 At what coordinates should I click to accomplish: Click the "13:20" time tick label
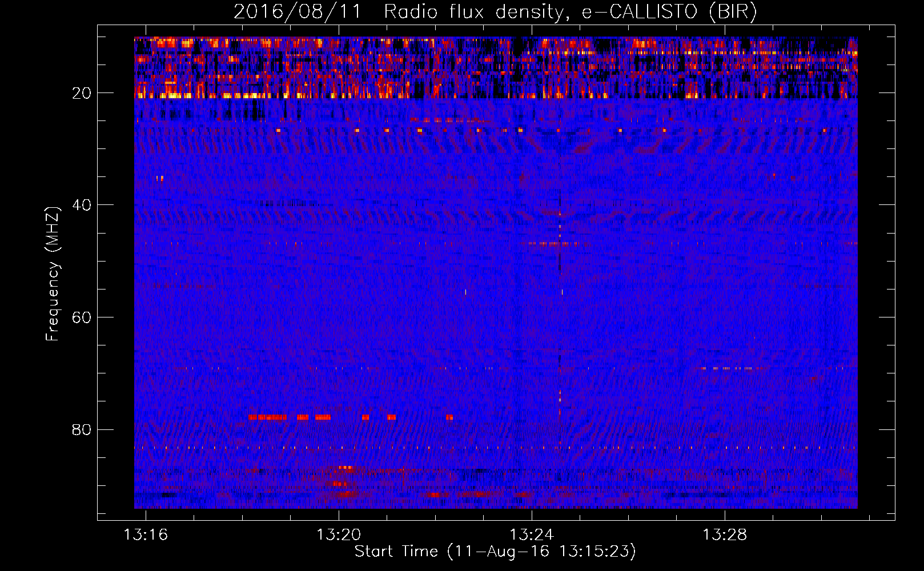coord(339,535)
